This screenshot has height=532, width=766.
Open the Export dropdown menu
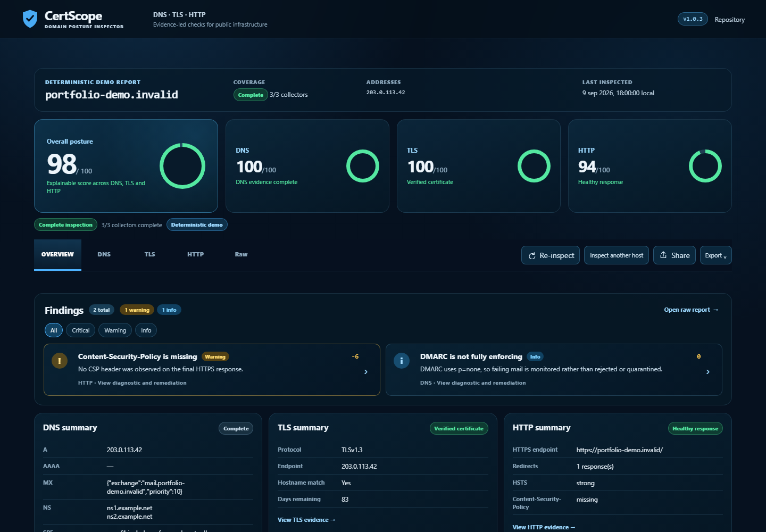tap(715, 255)
